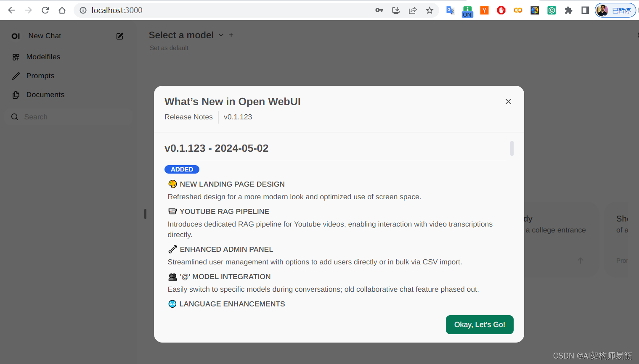The height and width of the screenshot is (364, 639).
Task: Click the release notes scrollbar thumb
Action: tap(512, 148)
